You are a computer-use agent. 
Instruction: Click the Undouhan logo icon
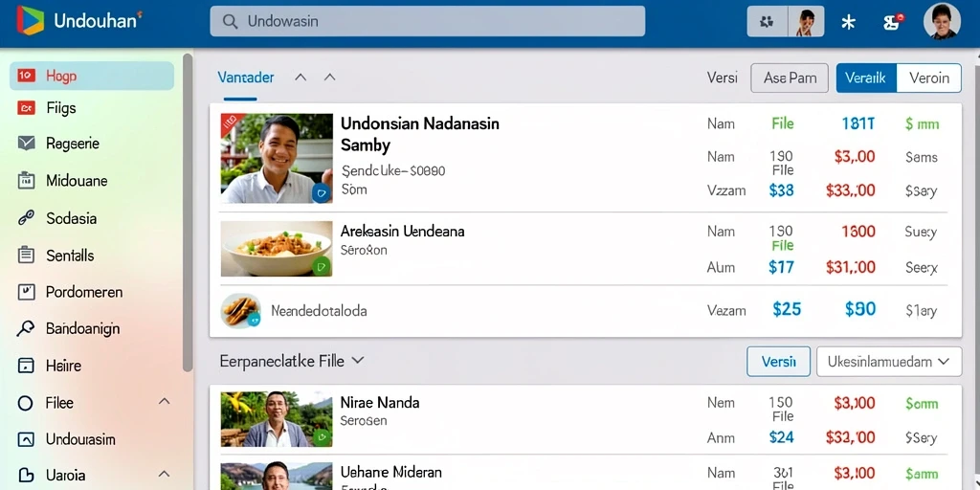point(31,21)
